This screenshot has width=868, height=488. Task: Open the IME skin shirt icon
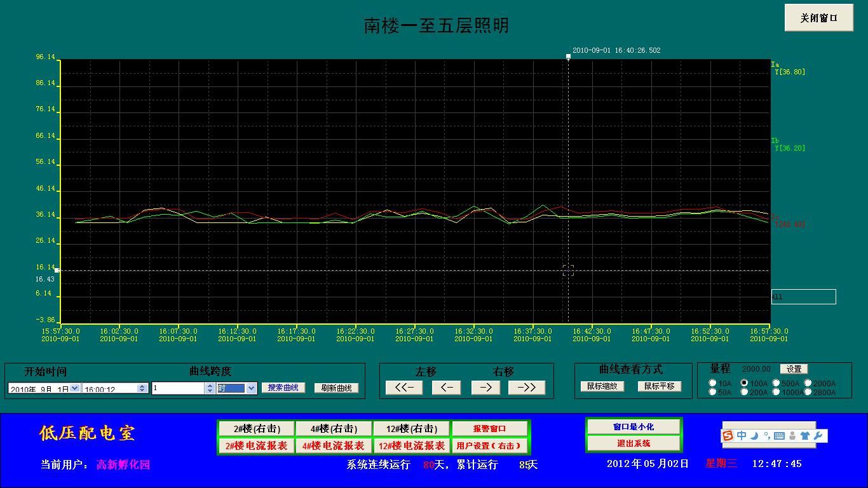(806, 436)
